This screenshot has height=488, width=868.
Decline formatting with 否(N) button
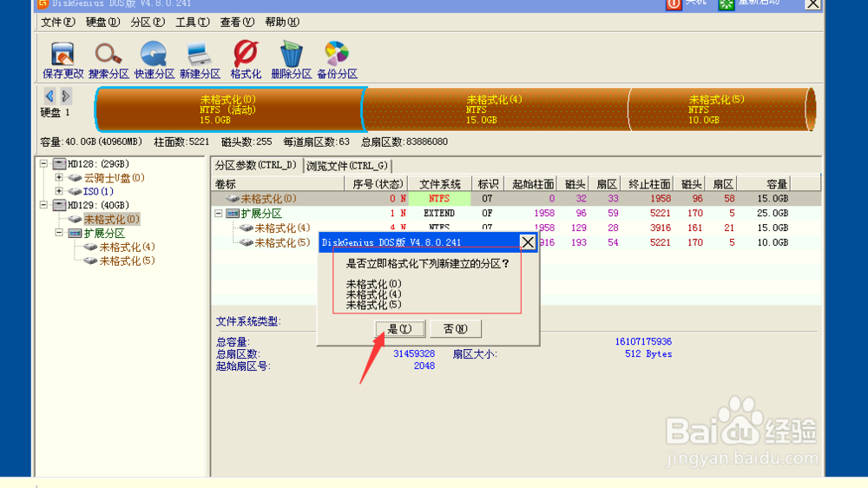point(456,328)
